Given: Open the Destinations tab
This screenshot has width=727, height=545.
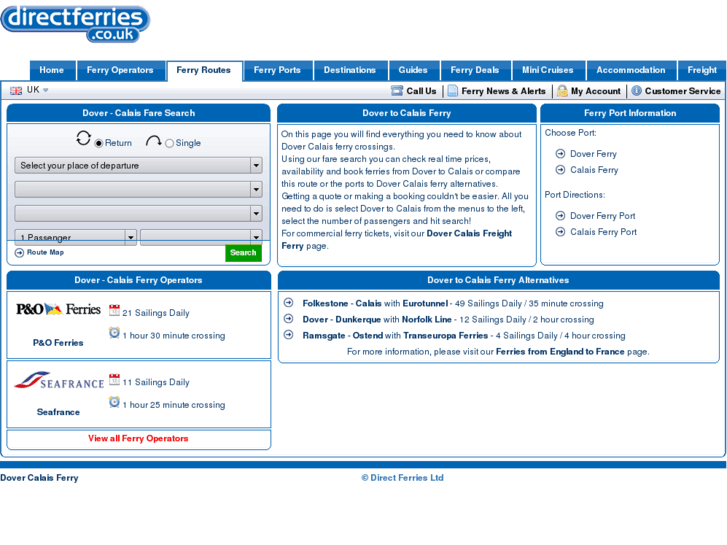Looking at the screenshot, I should [x=350, y=71].
